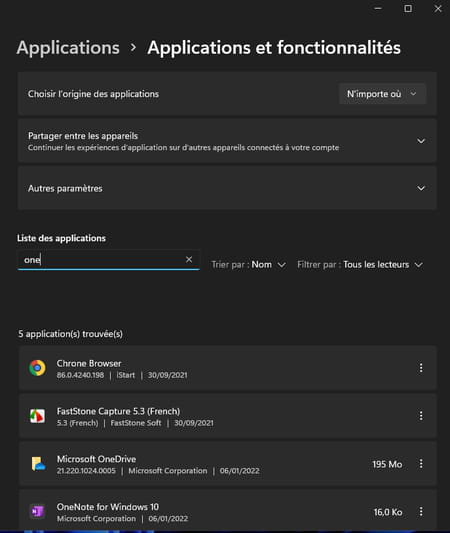Click the Microsoft OneDrive cloud icon
450x533 pixels.
pos(38,464)
